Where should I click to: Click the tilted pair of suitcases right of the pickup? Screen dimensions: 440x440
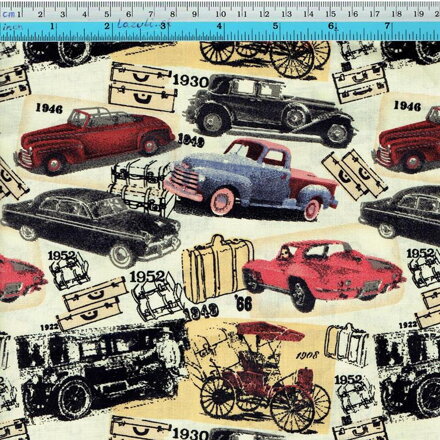point(354,174)
